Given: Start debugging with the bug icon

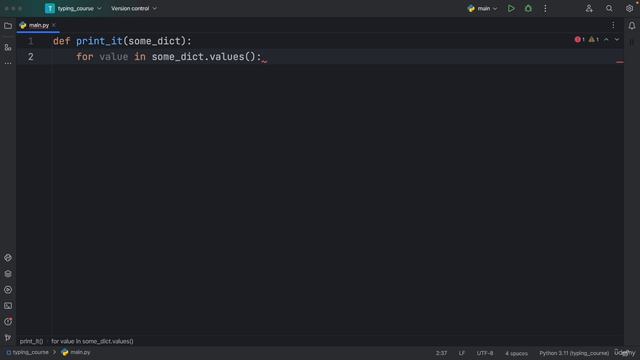Looking at the screenshot, I should tap(528, 8).
